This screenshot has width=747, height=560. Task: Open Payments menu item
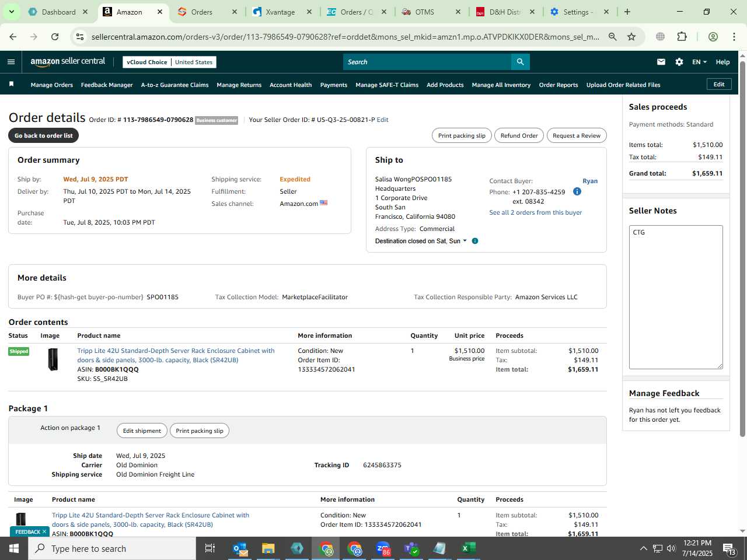(334, 85)
